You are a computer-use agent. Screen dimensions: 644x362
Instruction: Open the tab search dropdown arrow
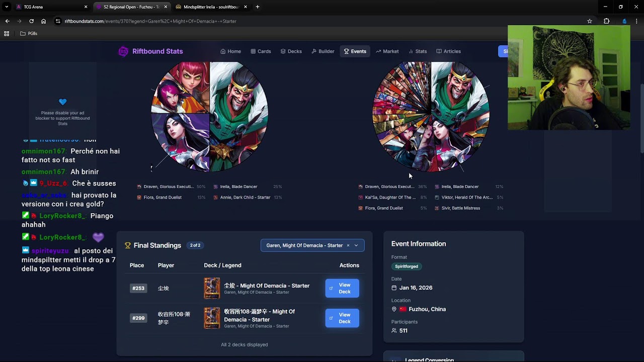point(7,7)
